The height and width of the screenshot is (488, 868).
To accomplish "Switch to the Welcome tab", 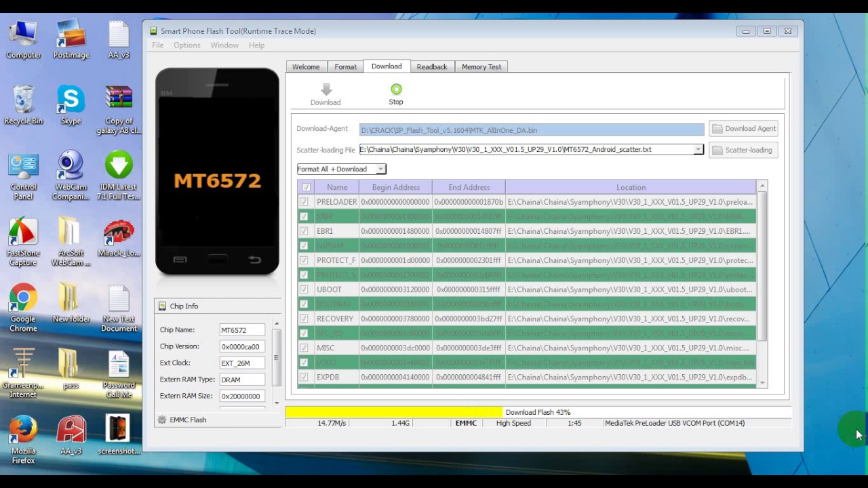I will tap(306, 67).
